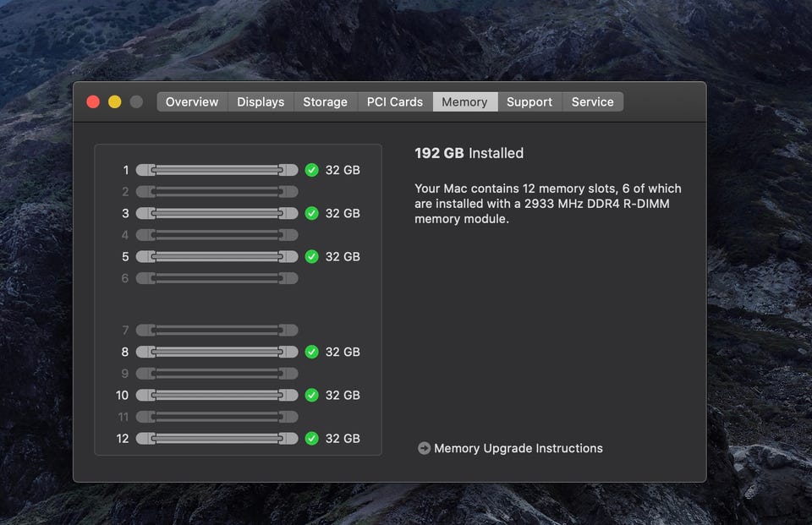
Task: Open the Support tab
Action: 529,101
